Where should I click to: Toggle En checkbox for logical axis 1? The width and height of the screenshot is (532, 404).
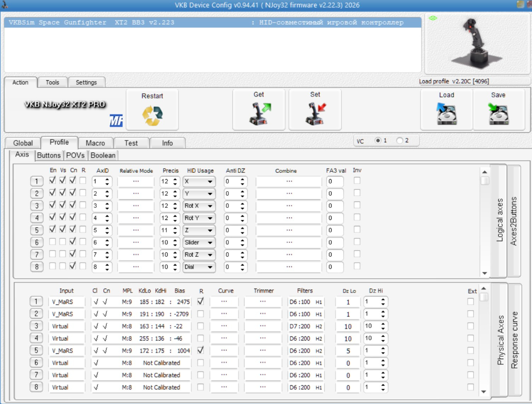coord(52,180)
